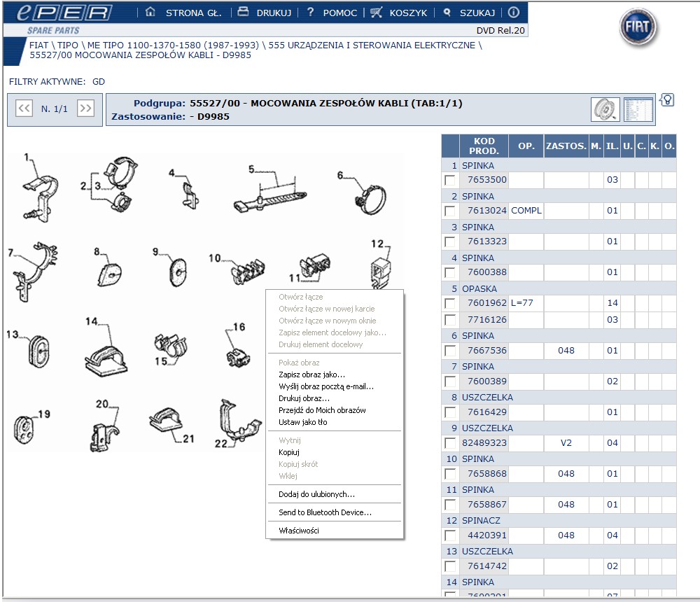Screen dimensions: 700x602
Task: Tick checkbox for part 7716126
Action: [x=450, y=320]
